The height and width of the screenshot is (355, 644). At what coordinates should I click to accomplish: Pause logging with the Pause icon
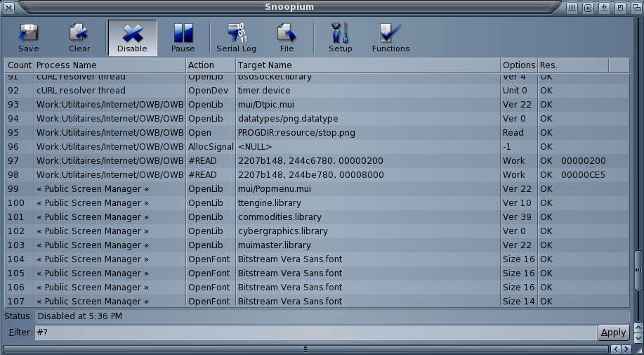[183, 37]
